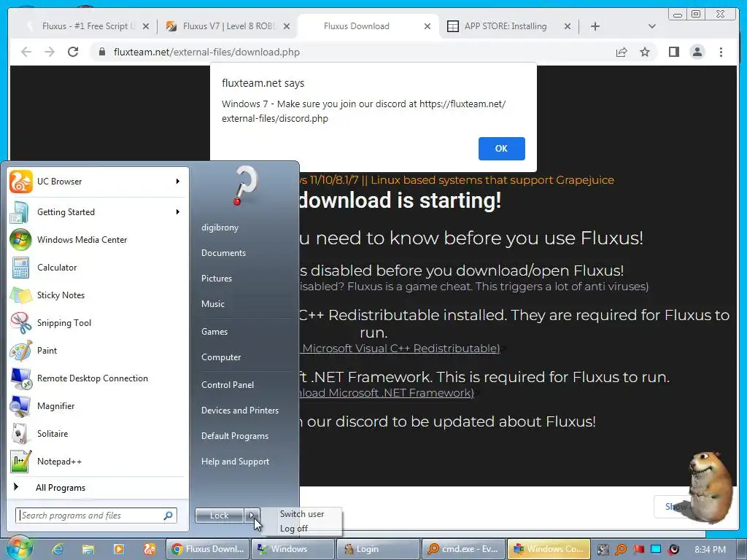Switch to APP STORE: Installing tab

[505, 26]
